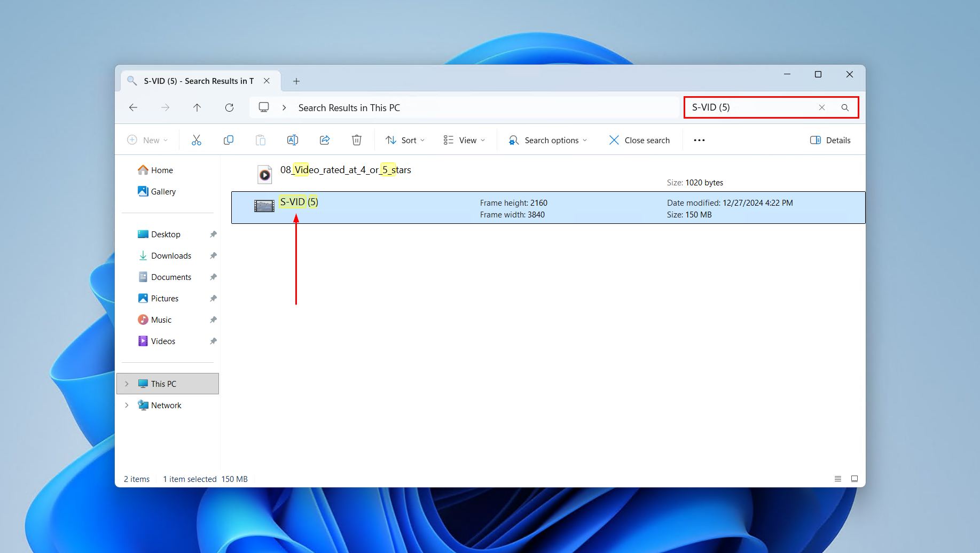Switch to large thumbnails view icon in status bar
Viewport: 980px width, 553px height.
[x=854, y=479]
